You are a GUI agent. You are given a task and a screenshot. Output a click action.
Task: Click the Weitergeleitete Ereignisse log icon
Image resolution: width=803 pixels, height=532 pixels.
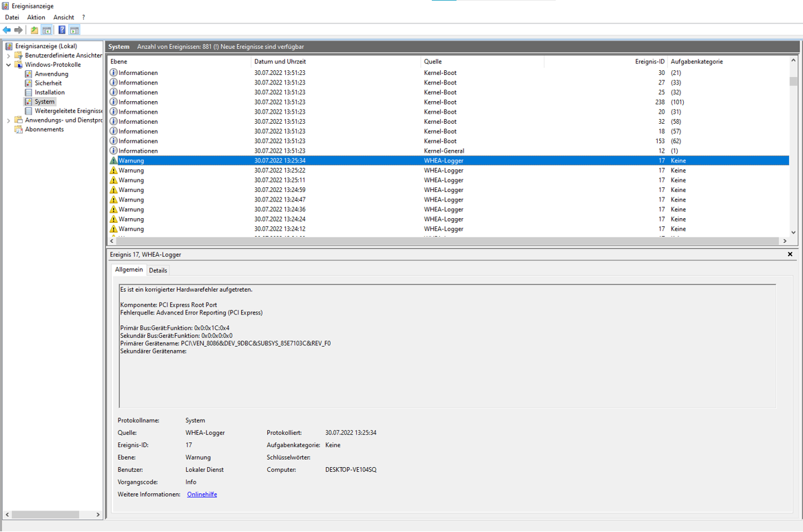point(29,110)
